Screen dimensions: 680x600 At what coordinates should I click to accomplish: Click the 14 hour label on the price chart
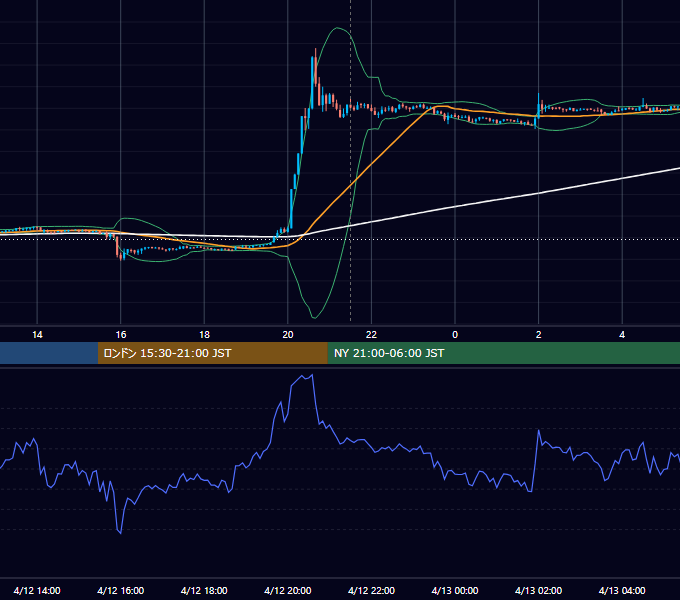[x=37, y=335]
